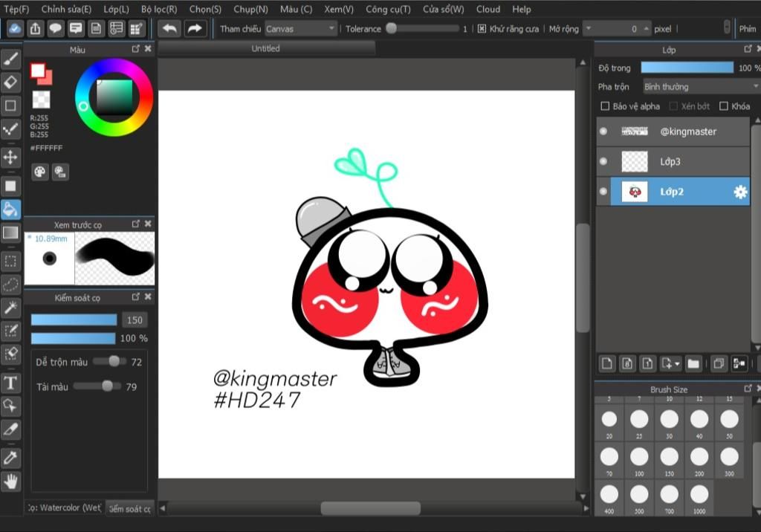Select the Fill rectangle tool
Viewport: 761px width, 532px height.
pyautogui.click(x=10, y=186)
